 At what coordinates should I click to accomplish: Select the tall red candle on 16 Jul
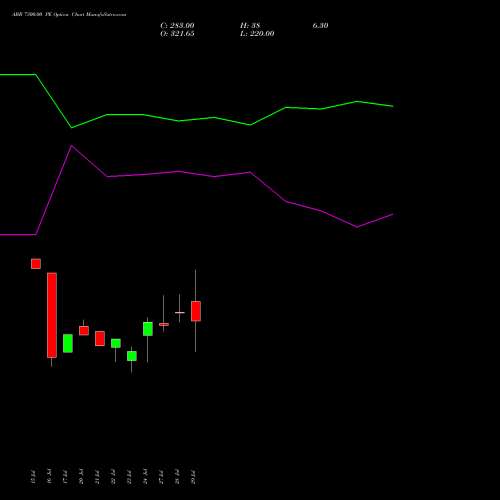pos(52,315)
